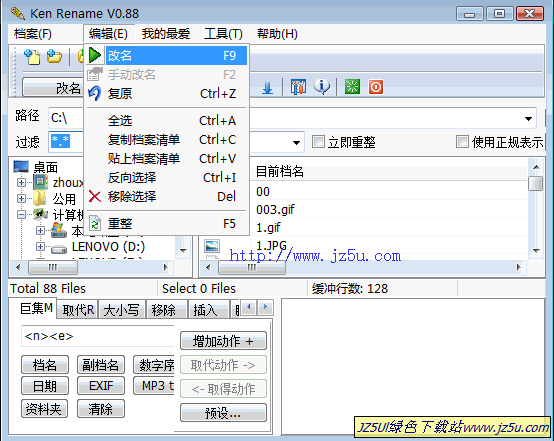
Task: Click the 预设... button
Action: pyautogui.click(x=223, y=413)
